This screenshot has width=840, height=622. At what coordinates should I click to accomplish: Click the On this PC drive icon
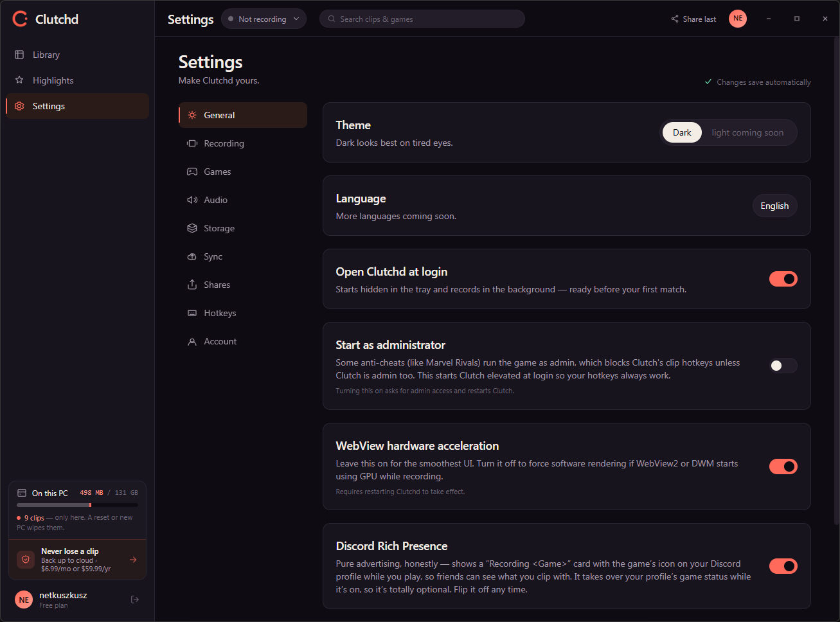(22, 493)
